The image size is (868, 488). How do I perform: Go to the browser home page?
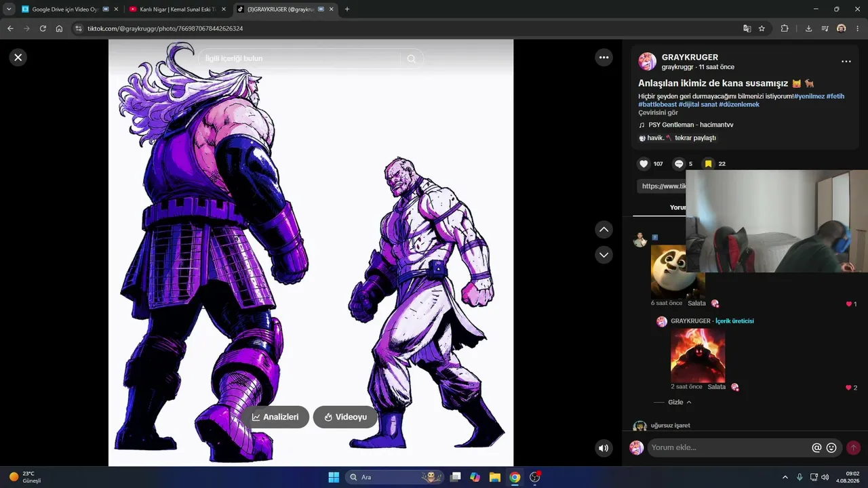pyautogui.click(x=59, y=28)
